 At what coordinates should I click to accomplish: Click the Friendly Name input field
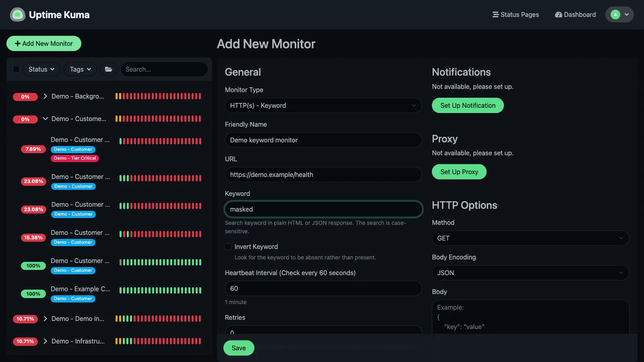[x=323, y=140]
